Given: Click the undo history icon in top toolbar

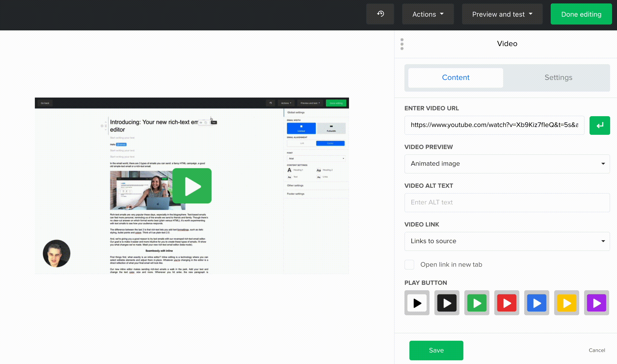Looking at the screenshot, I should coord(380,14).
